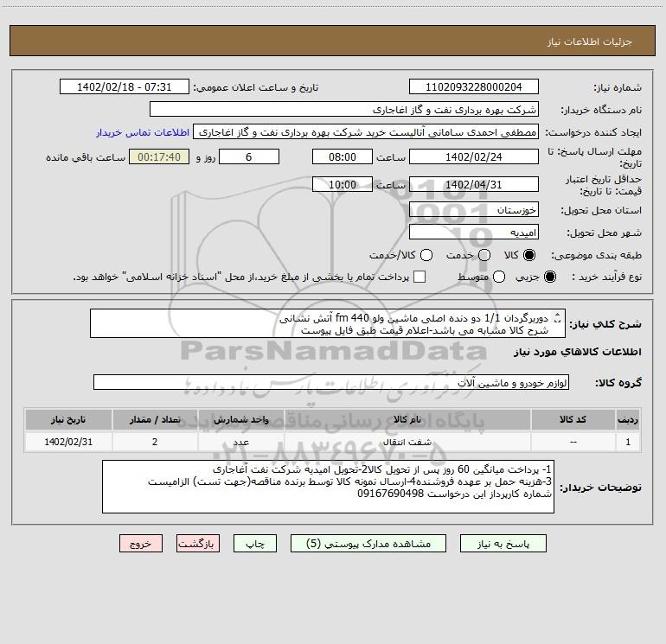Click the price validity hour 10:00
This screenshot has width=666, height=644.
pos(343,184)
